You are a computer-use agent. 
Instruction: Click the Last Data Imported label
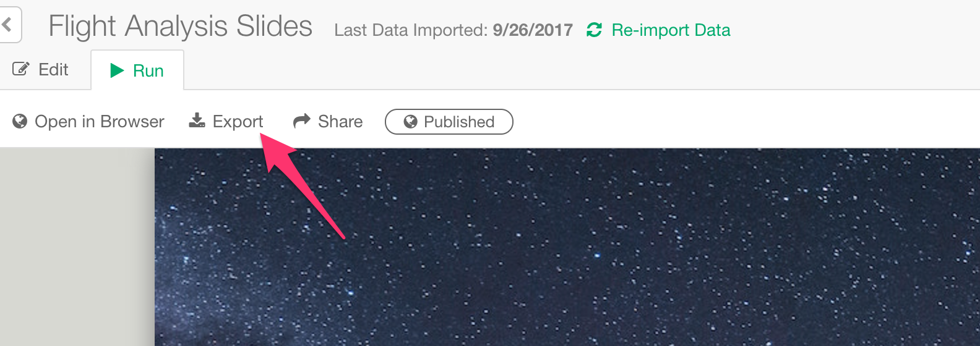point(411,30)
